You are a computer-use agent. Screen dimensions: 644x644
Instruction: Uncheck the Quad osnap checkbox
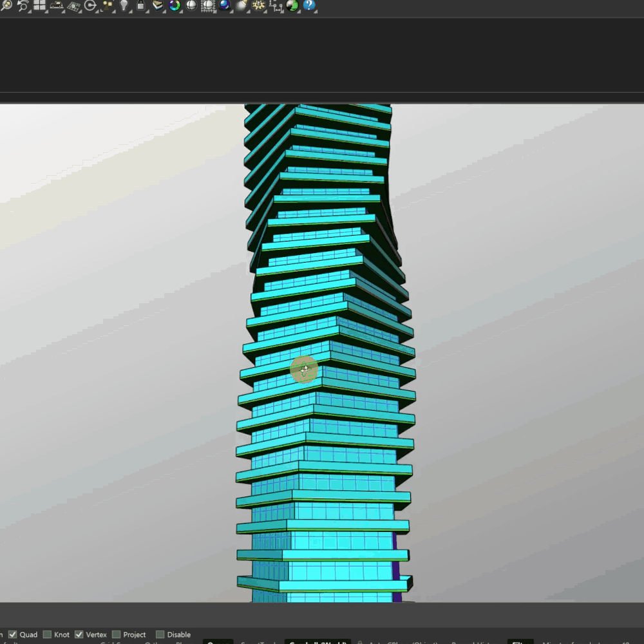point(13,634)
